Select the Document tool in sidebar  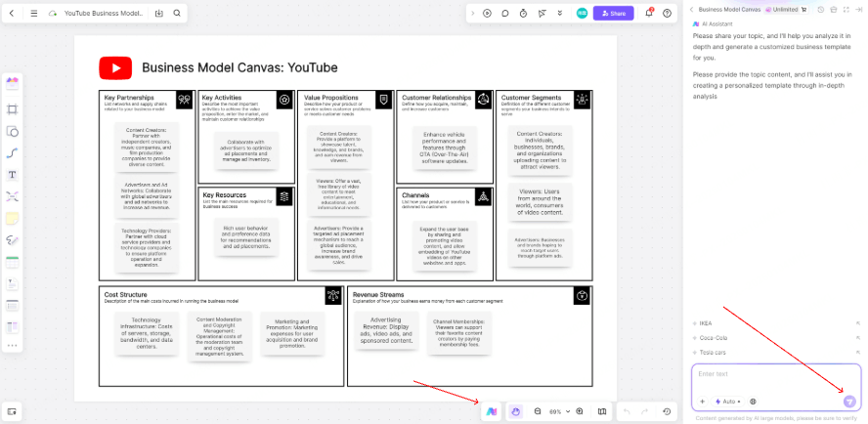coord(12,284)
